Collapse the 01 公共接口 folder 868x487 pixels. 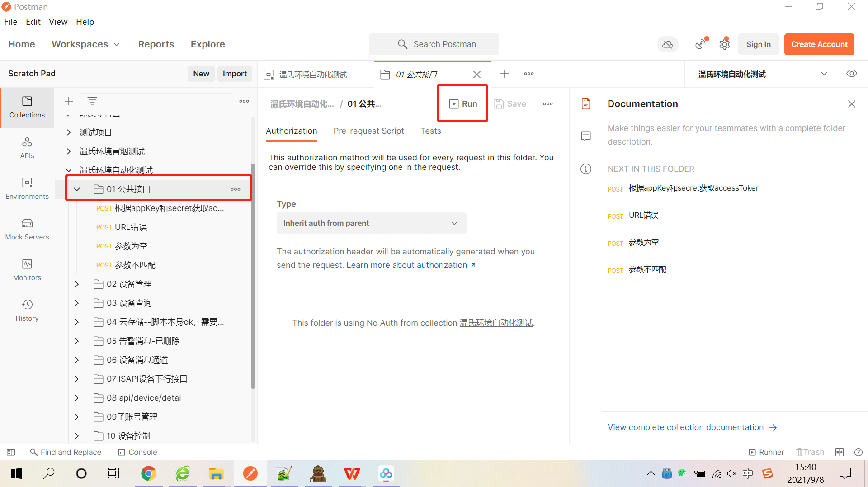pos(77,189)
